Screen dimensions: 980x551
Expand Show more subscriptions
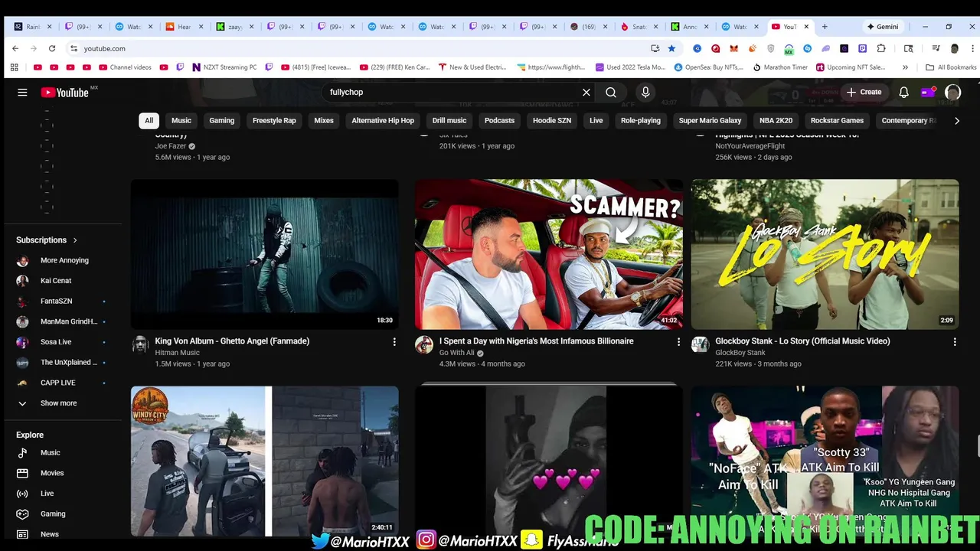pos(58,403)
